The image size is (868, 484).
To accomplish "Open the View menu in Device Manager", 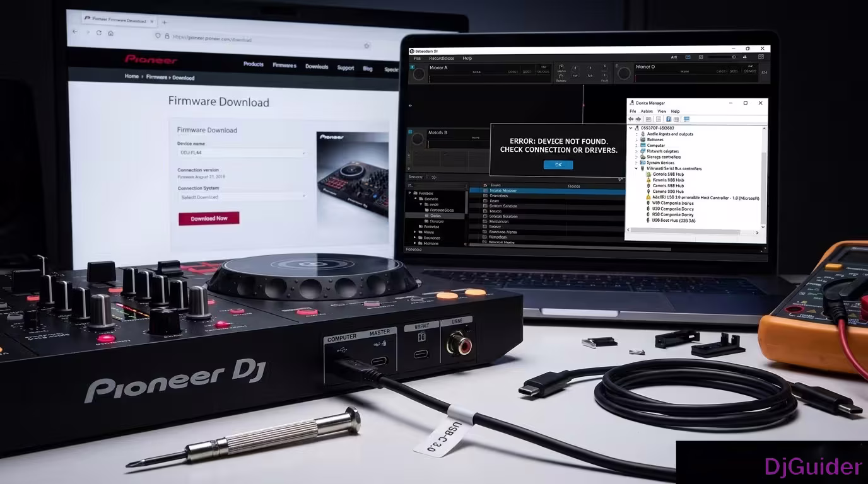I will pyautogui.click(x=662, y=111).
